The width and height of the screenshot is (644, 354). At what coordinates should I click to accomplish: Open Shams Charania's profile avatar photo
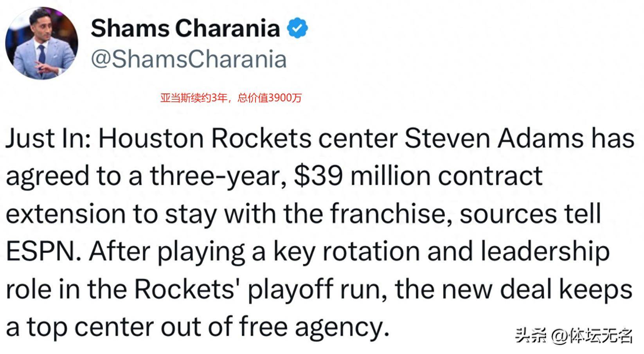tap(41, 43)
